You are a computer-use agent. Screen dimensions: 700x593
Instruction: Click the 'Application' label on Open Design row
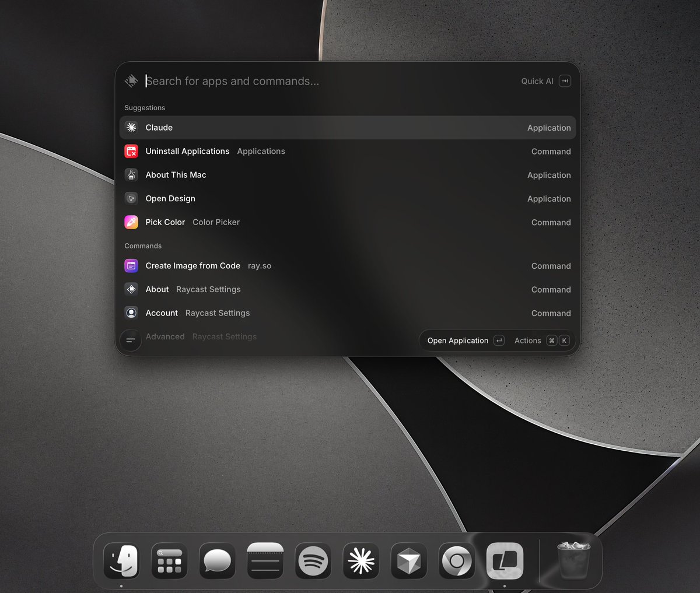(549, 199)
